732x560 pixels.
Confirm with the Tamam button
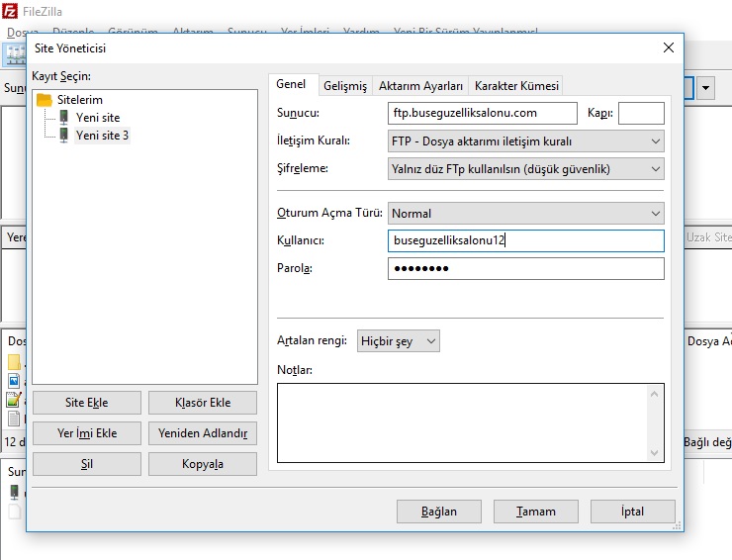(536, 512)
